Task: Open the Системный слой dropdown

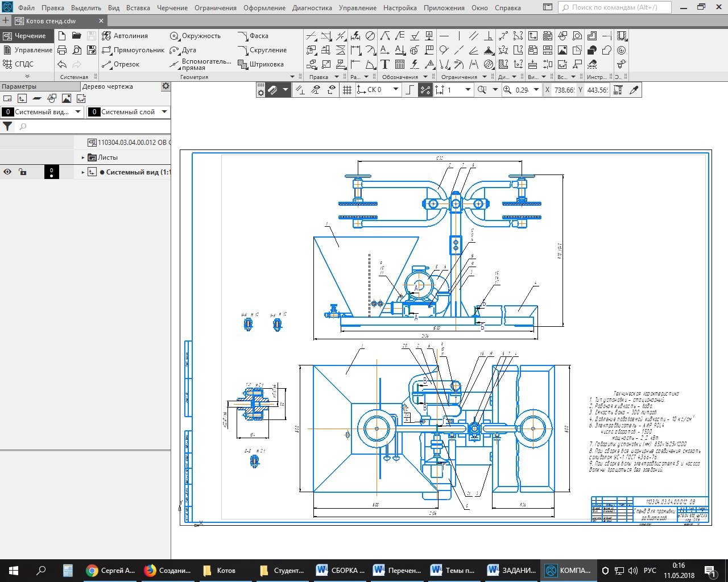Action: coord(164,112)
